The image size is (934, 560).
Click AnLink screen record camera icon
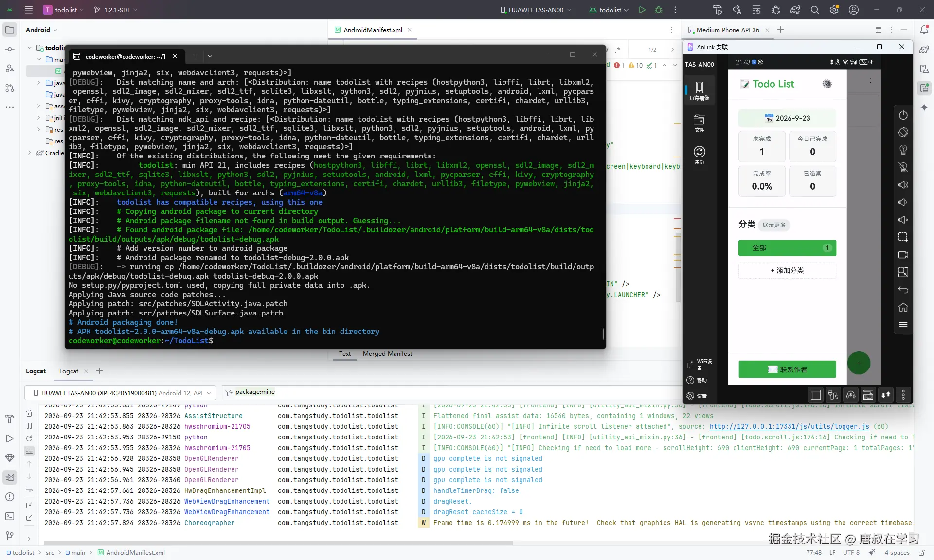[903, 255]
